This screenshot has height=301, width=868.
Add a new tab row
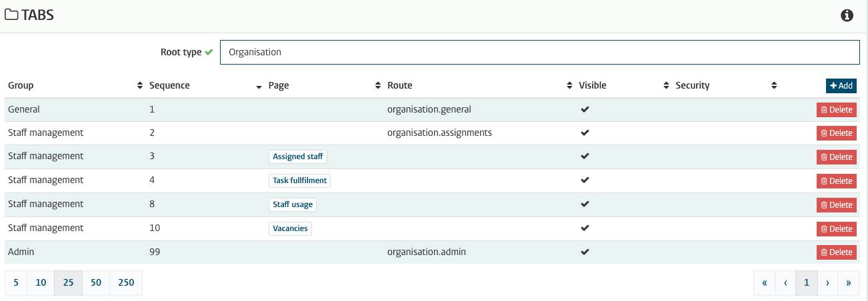click(x=841, y=85)
